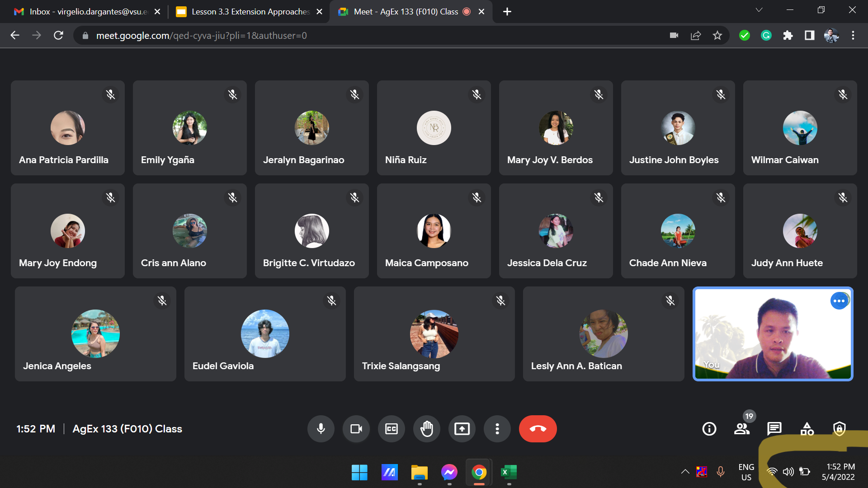Open the in-call chat messages icon
The width and height of the screenshot is (868, 488).
pyautogui.click(x=774, y=428)
